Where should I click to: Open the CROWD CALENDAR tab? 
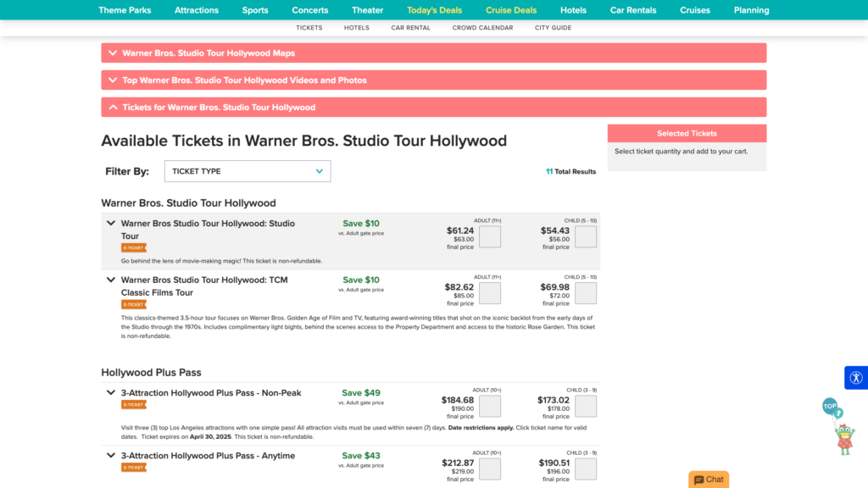click(482, 28)
